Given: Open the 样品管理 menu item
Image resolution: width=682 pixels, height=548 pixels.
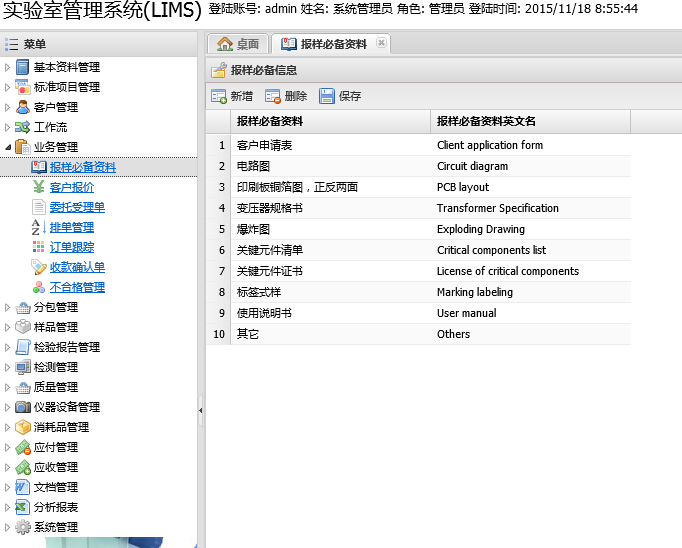Looking at the screenshot, I should coord(55,327).
